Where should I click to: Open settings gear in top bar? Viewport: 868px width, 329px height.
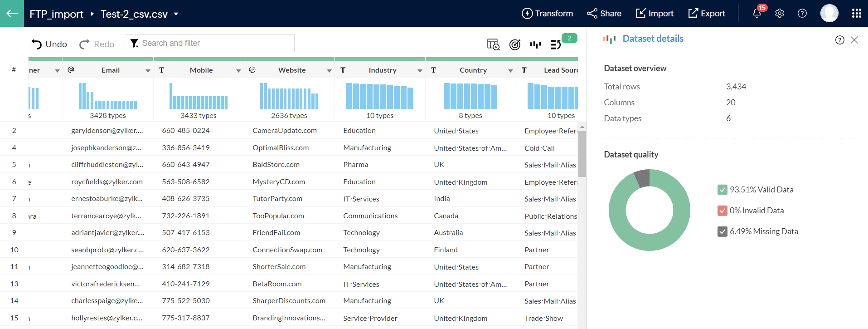779,13
